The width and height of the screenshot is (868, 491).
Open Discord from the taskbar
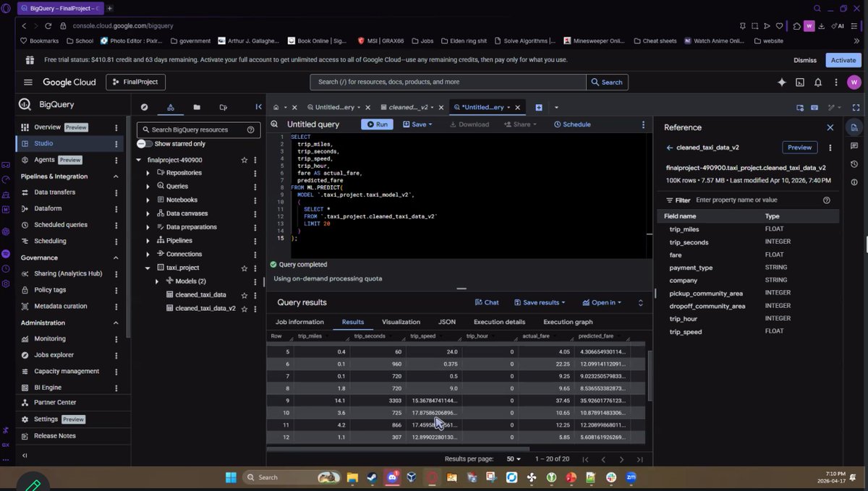(392, 477)
